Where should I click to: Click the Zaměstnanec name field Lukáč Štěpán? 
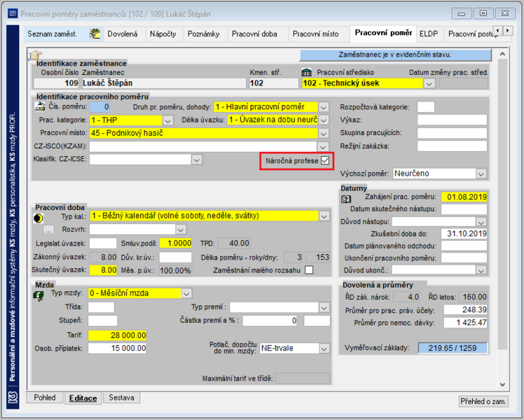164,83
